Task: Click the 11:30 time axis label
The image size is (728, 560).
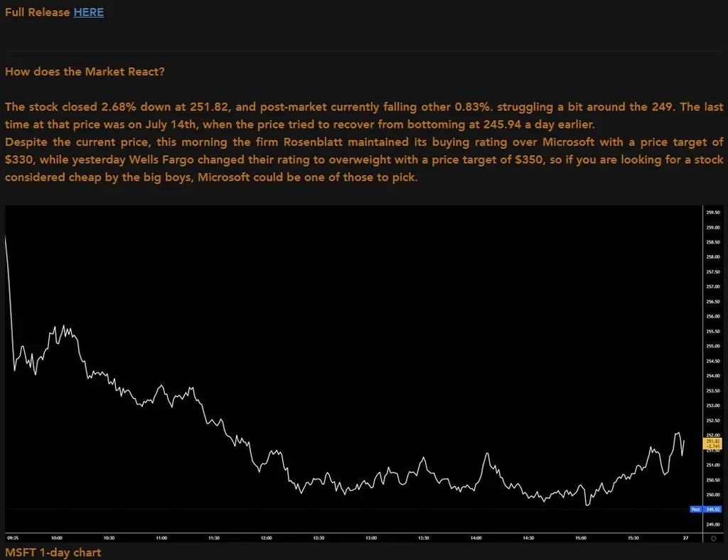Action: pyautogui.click(x=214, y=538)
